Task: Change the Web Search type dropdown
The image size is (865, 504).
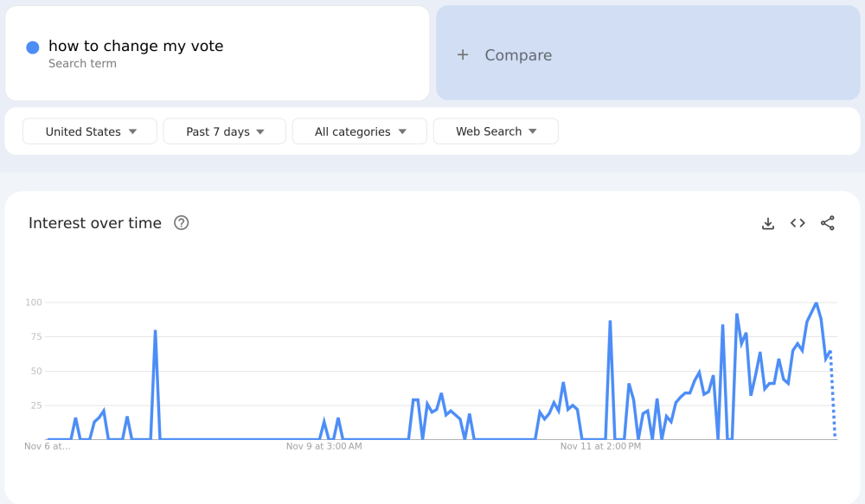Action: coord(496,131)
